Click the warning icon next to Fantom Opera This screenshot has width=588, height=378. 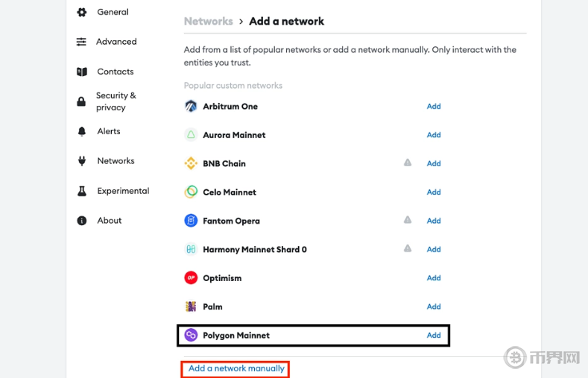pos(408,220)
